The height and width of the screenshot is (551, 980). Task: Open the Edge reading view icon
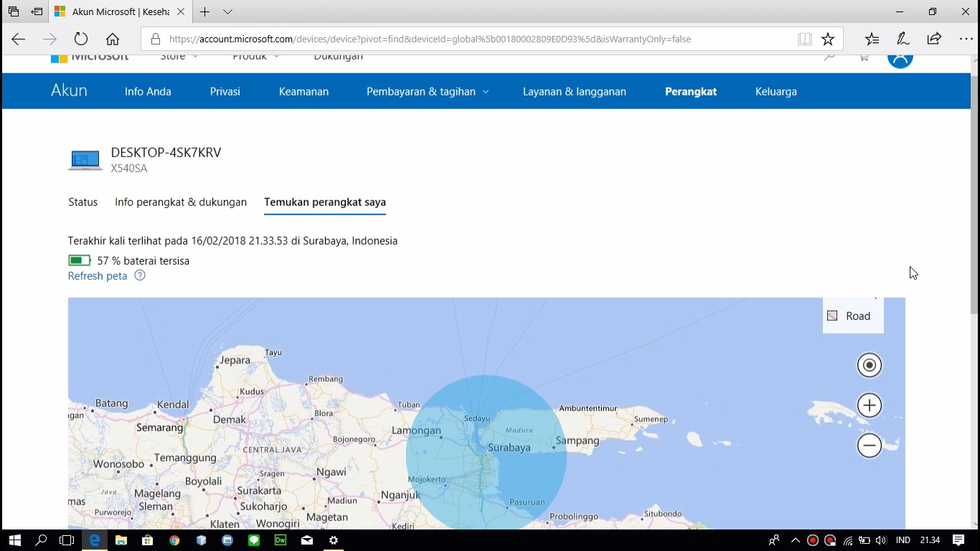tap(804, 39)
